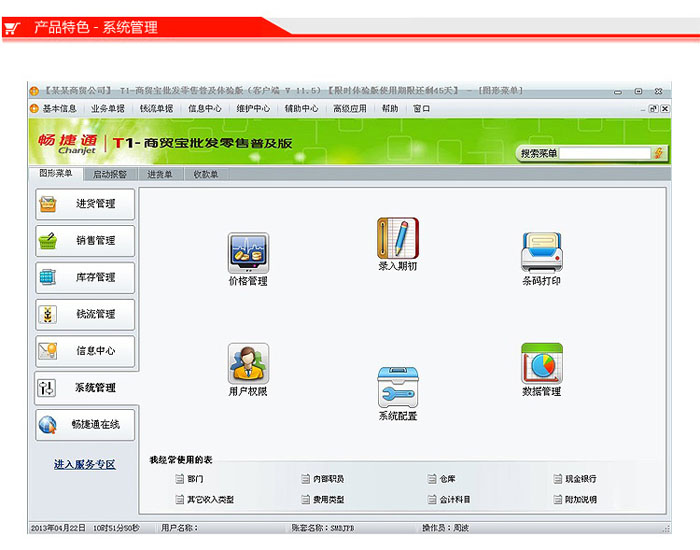Screen dimensions: 700x550
Task: Click the document icon beside 仓库
Action: click(x=431, y=479)
